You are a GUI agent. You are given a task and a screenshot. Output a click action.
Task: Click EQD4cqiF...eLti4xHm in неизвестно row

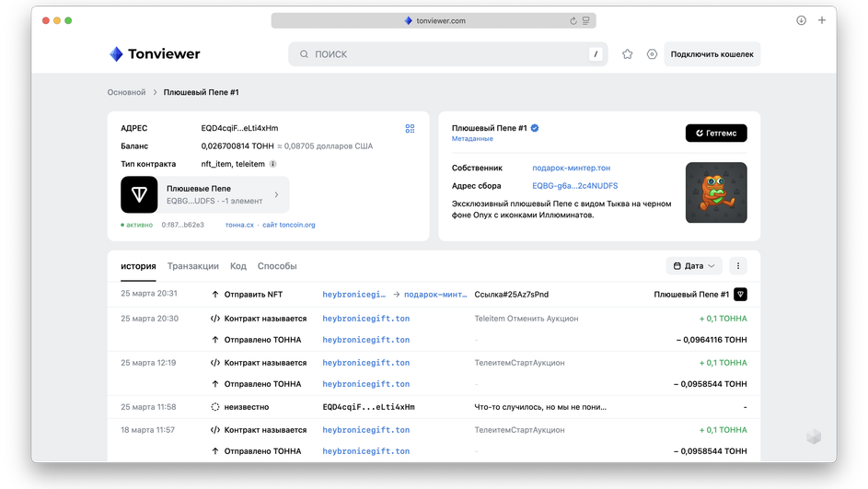coord(368,407)
